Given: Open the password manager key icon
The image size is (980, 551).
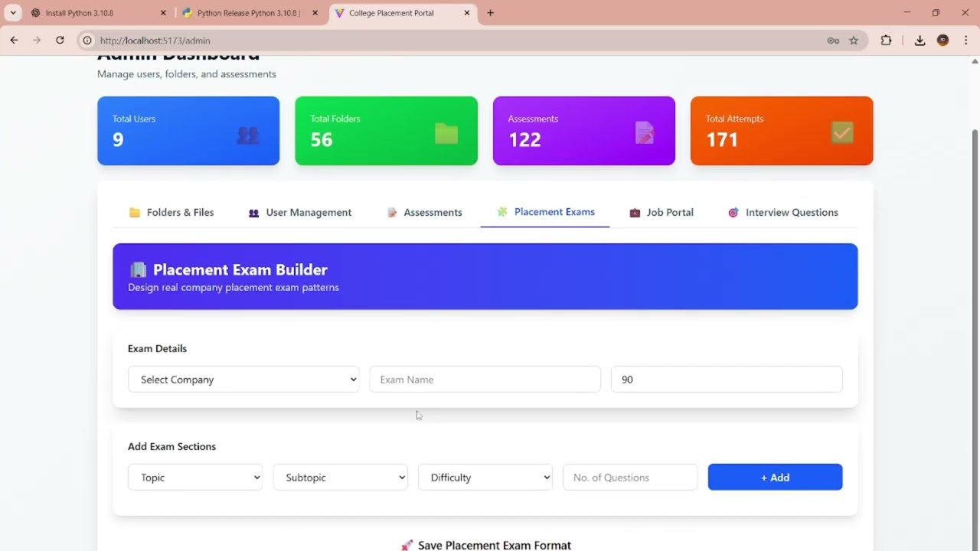Looking at the screenshot, I should pos(833,41).
